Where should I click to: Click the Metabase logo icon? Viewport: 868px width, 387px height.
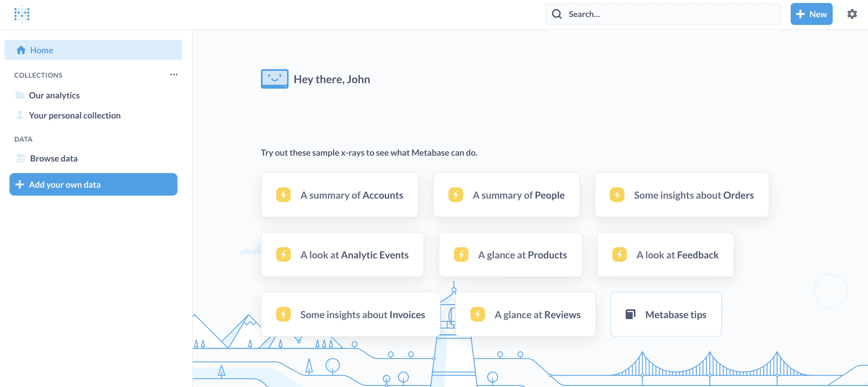pos(22,14)
